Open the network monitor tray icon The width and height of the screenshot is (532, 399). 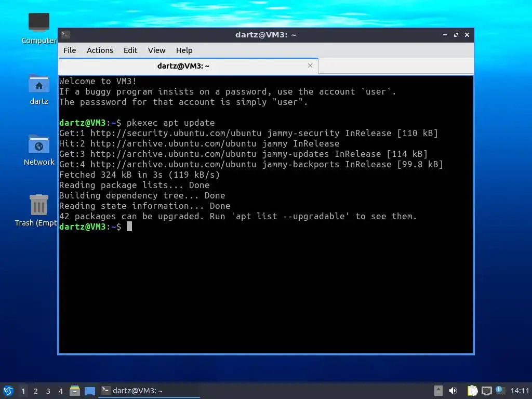(x=486, y=391)
